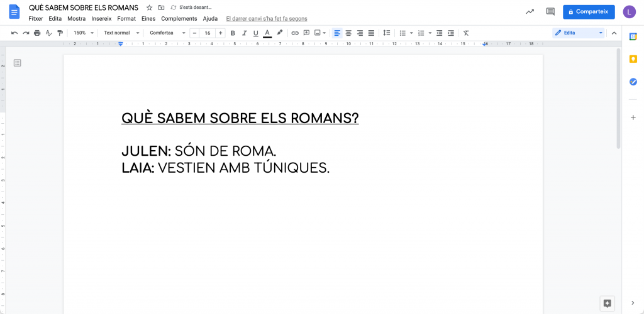644x314 pixels.
Task: Star this document
Action: pyautogui.click(x=149, y=8)
